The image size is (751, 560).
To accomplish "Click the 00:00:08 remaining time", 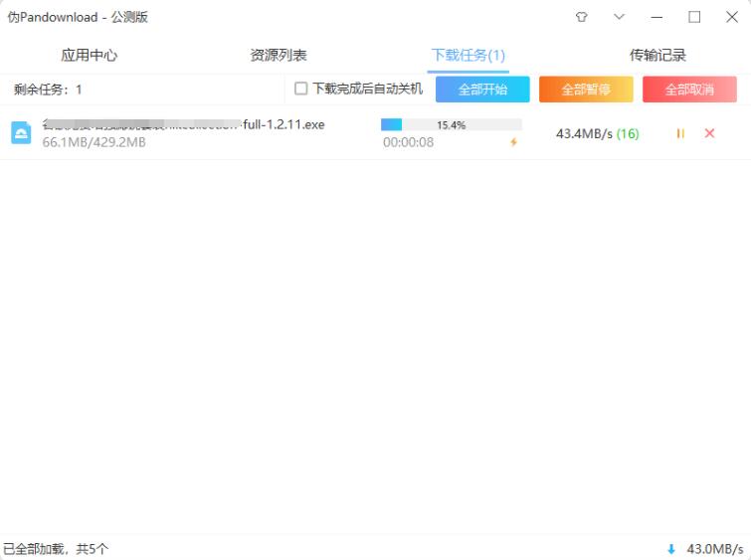I will click(408, 142).
